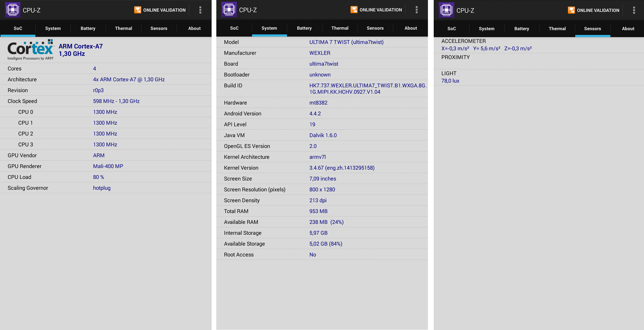The height and width of the screenshot is (330, 644).
Task: Click the CPU-Z chip logo in the right screen
Action: click(446, 10)
